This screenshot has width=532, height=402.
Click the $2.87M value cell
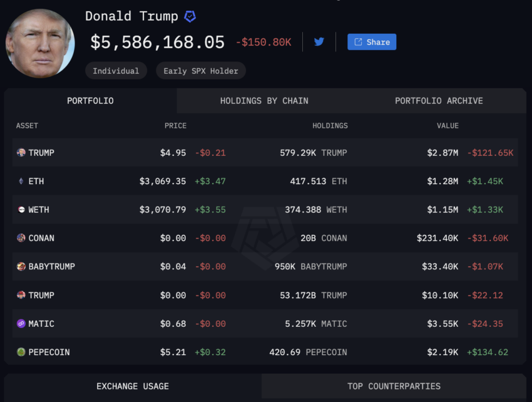pyautogui.click(x=442, y=153)
